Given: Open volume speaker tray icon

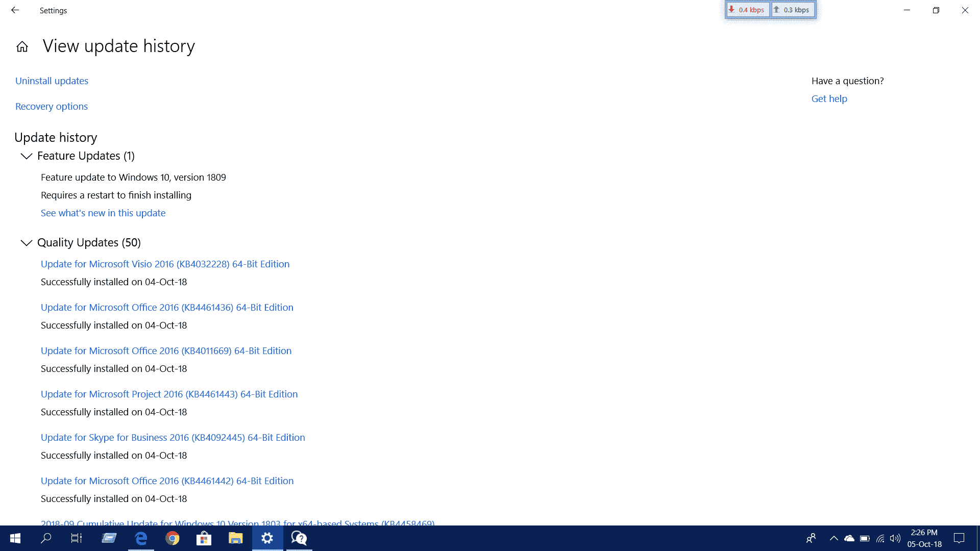Looking at the screenshot, I should point(895,538).
